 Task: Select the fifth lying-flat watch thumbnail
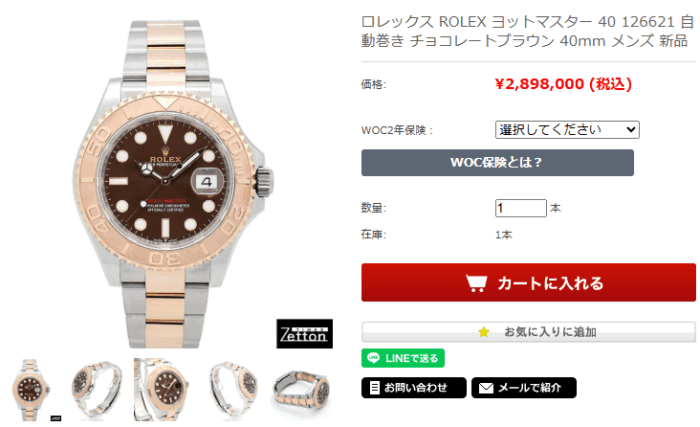302,389
